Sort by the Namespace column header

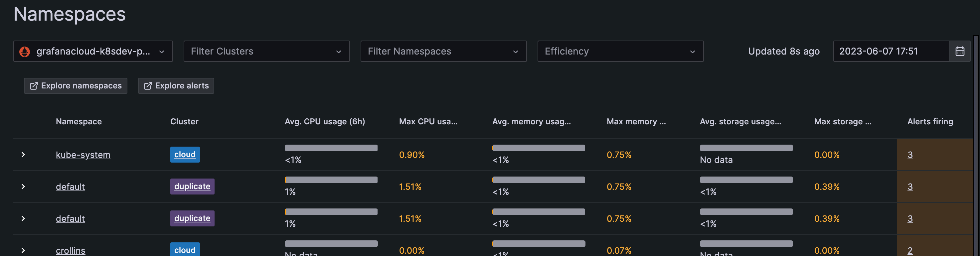(x=79, y=122)
